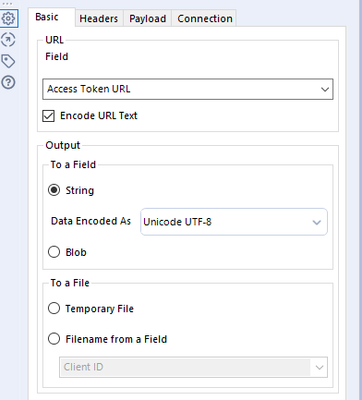Select the Temporary File radio button
The height and width of the screenshot is (400, 362).
[x=54, y=308]
